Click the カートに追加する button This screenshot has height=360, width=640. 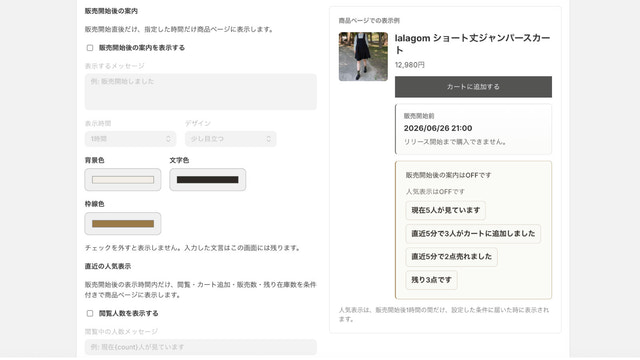tap(473, 87)
